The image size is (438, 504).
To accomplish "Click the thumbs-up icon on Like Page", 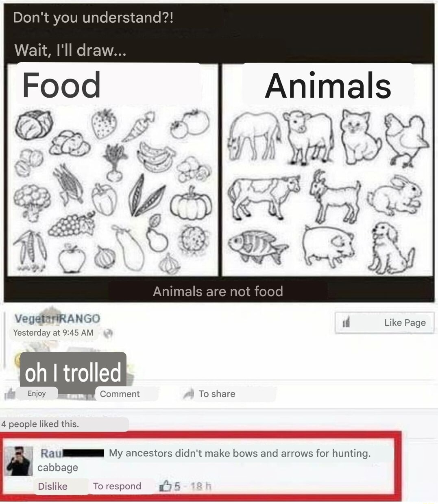I will pos(346,323).
